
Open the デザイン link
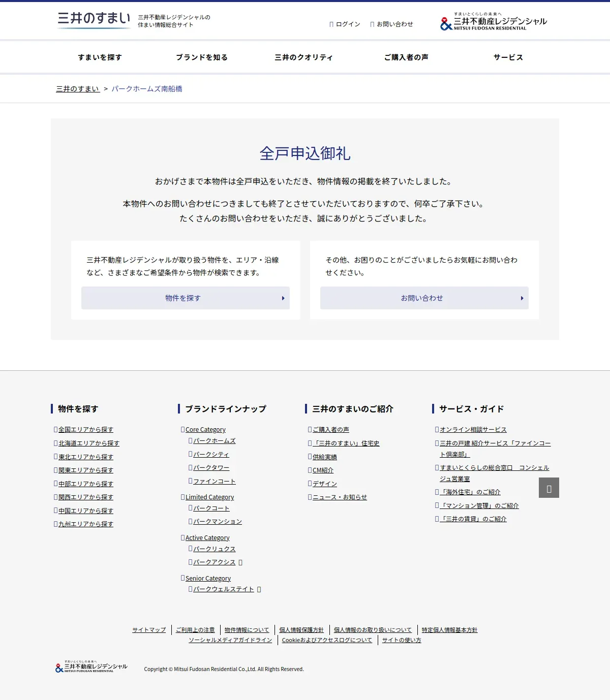pos(324,484)
